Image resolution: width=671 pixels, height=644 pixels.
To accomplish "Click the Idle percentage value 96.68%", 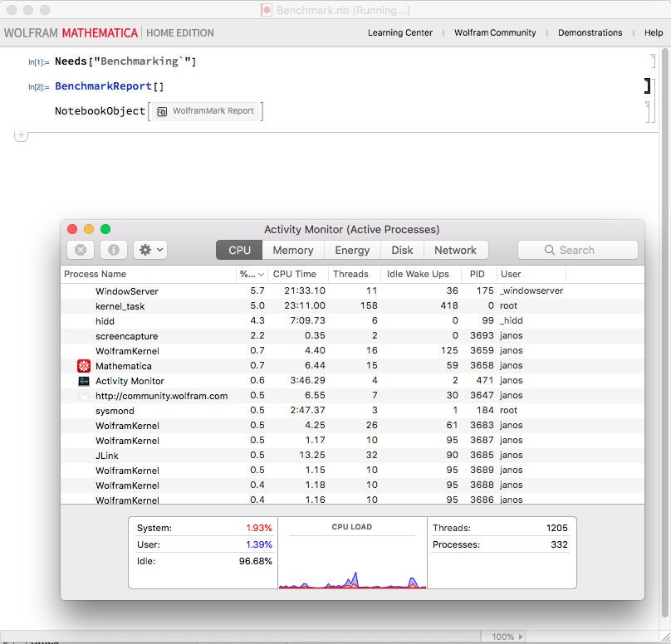I will (256, 561).
